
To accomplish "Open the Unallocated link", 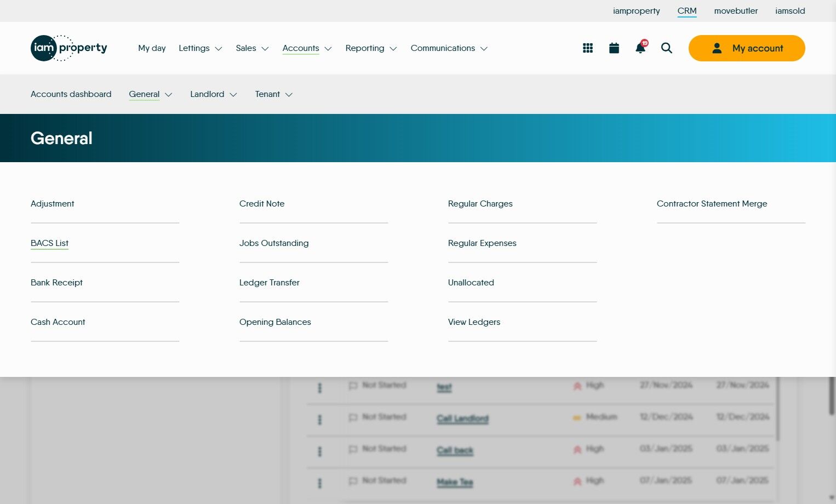I will [471, 283].
